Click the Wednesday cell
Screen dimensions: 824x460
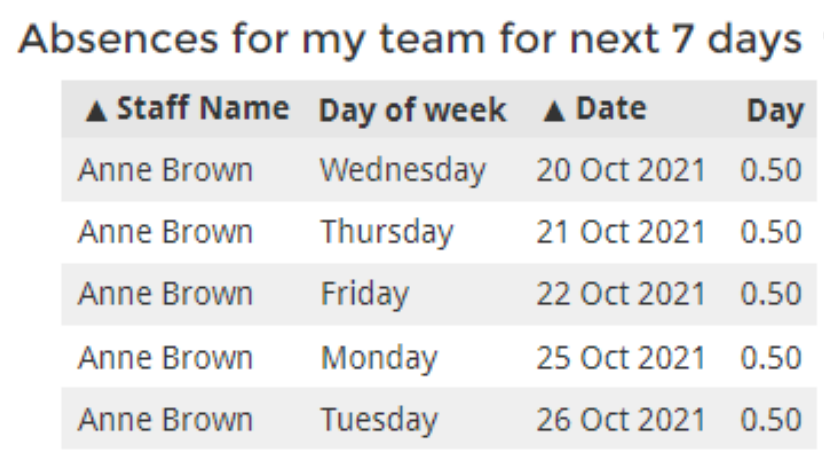[x=402, y=170]
